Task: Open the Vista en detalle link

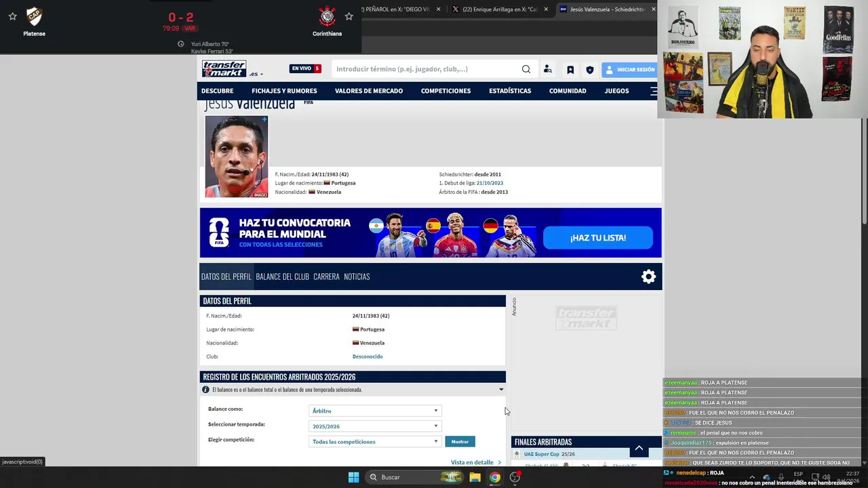Action: tap(476, 462)
